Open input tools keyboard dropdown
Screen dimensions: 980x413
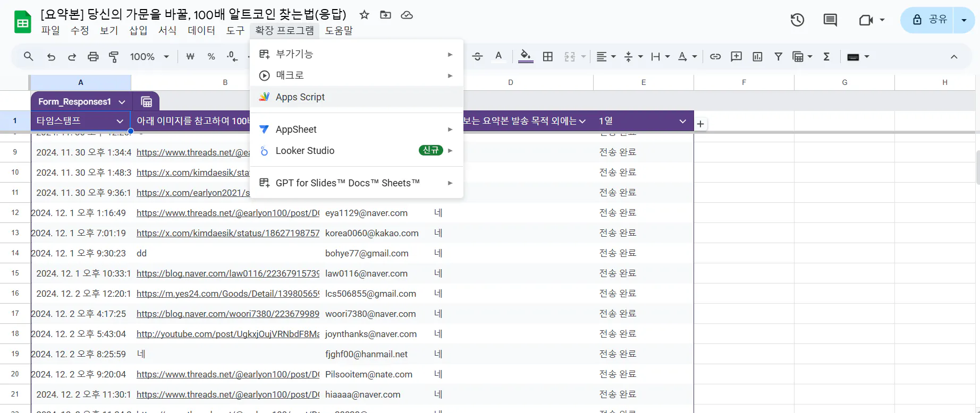(x=858, y=56)
